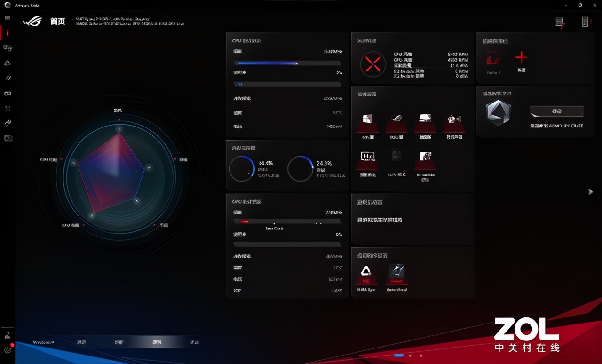Viewport: 602px width, 364px height.
Task: Click the Armoury Crate icon in title bar
Action: [7, 5]
